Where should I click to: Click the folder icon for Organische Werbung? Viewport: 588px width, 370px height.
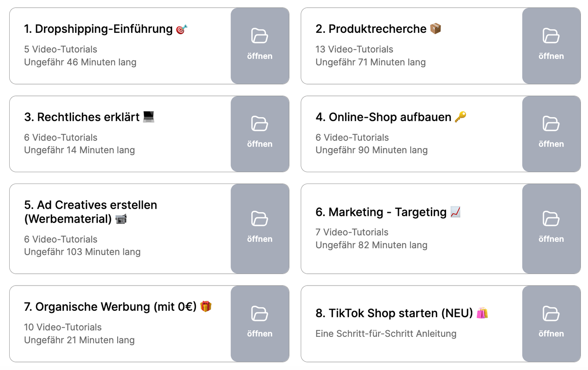260,314
